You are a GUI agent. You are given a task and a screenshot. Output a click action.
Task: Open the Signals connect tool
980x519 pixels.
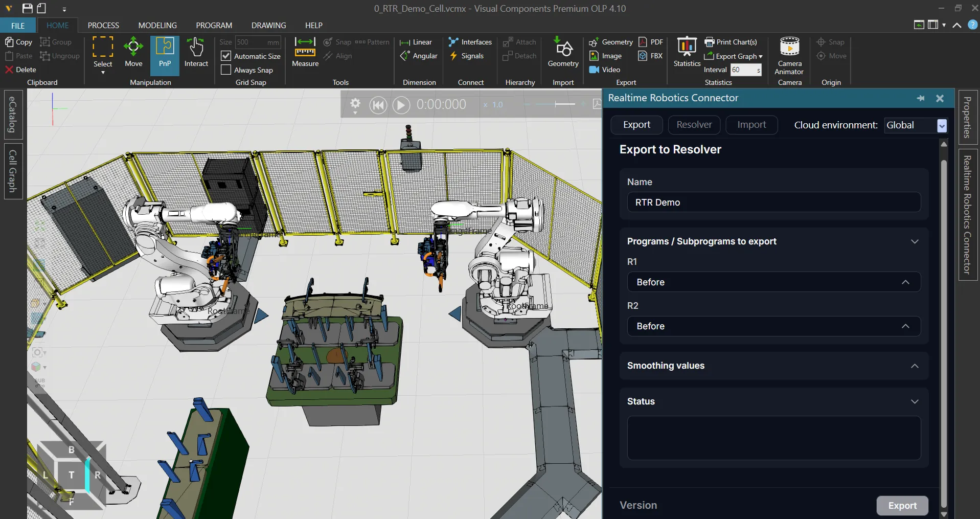tap(467, 56)
